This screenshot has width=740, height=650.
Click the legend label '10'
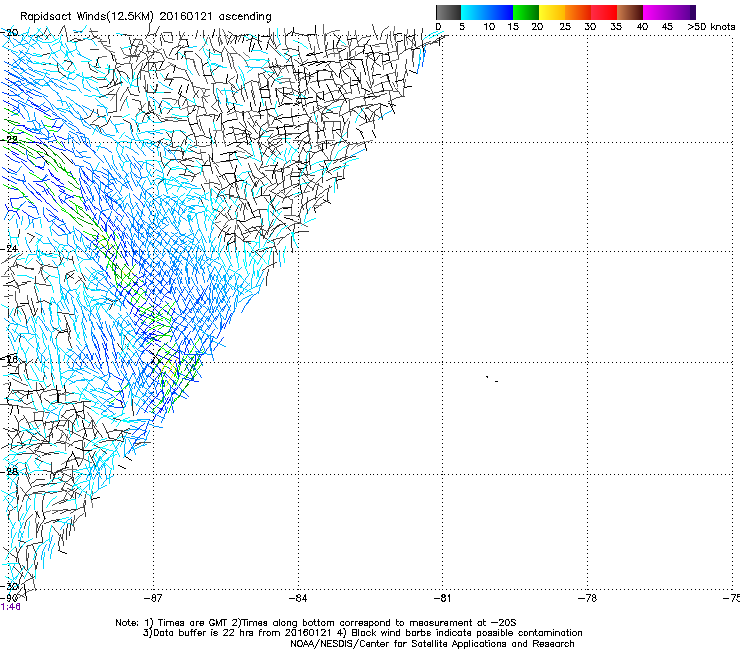pyautogui.click(x=489, y=27)
